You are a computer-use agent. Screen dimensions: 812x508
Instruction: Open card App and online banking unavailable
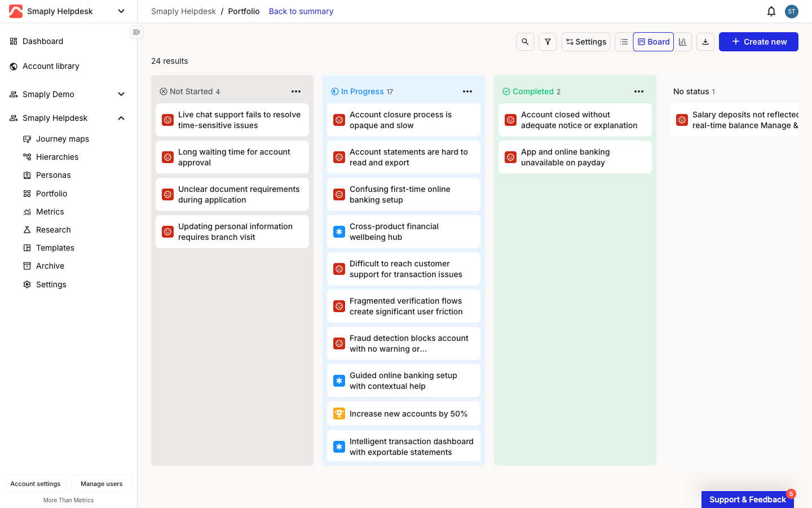coord(575,157)
